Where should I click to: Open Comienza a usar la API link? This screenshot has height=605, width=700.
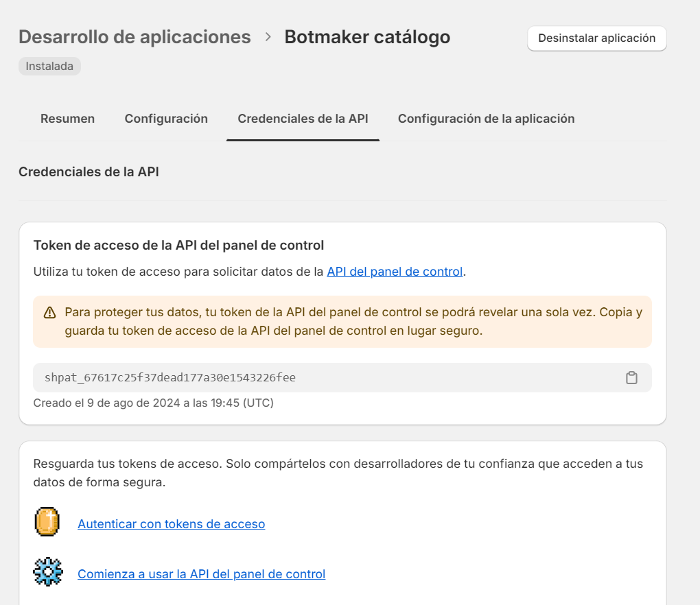pyautogui.click(x=201, y=573)
